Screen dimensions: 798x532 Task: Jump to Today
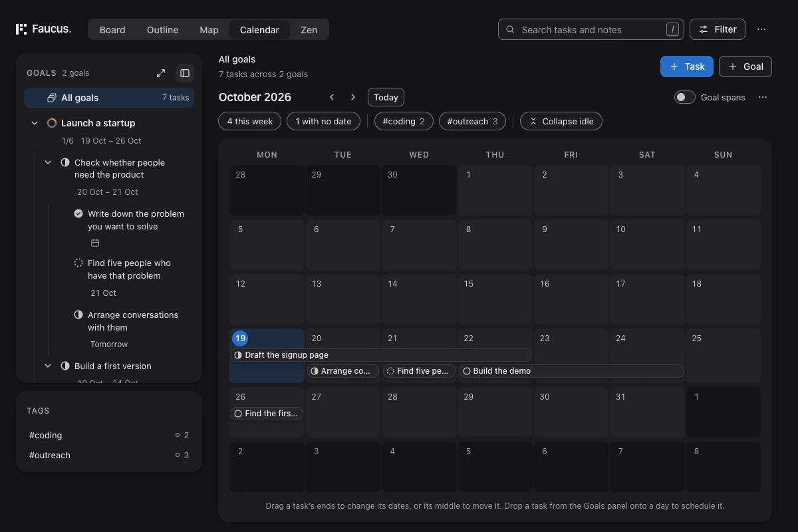[386, 97]
